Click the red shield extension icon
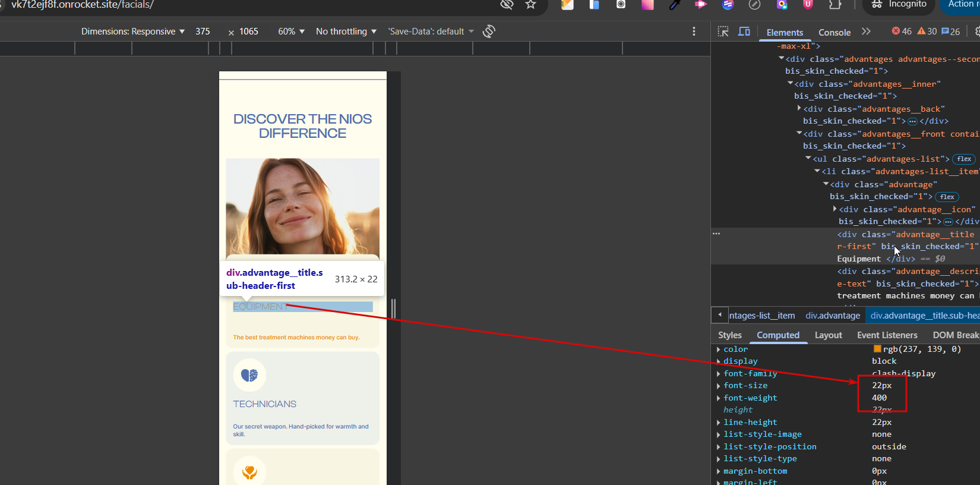Image resolution: width=980 pixels, height=485 pixels. 808,4
